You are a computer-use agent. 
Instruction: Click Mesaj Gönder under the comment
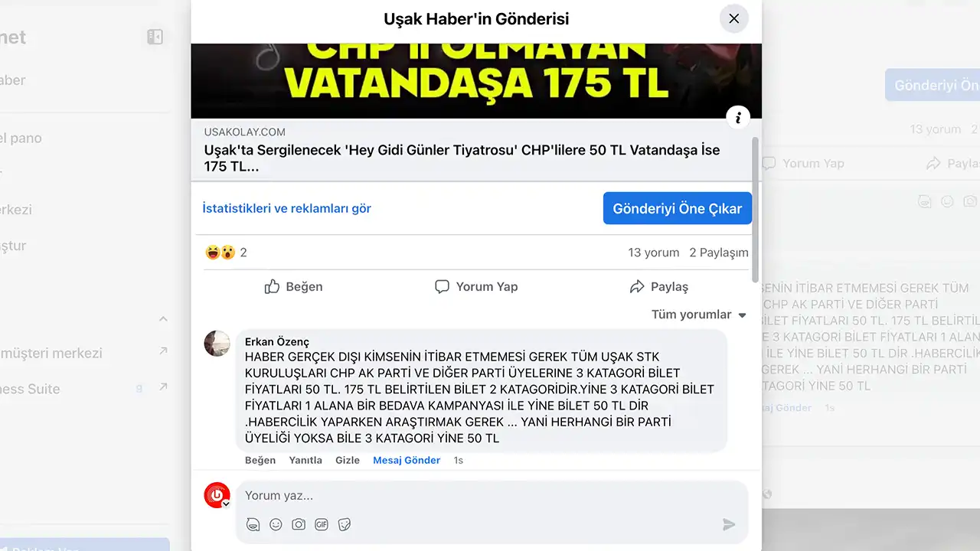coord(407,460)
